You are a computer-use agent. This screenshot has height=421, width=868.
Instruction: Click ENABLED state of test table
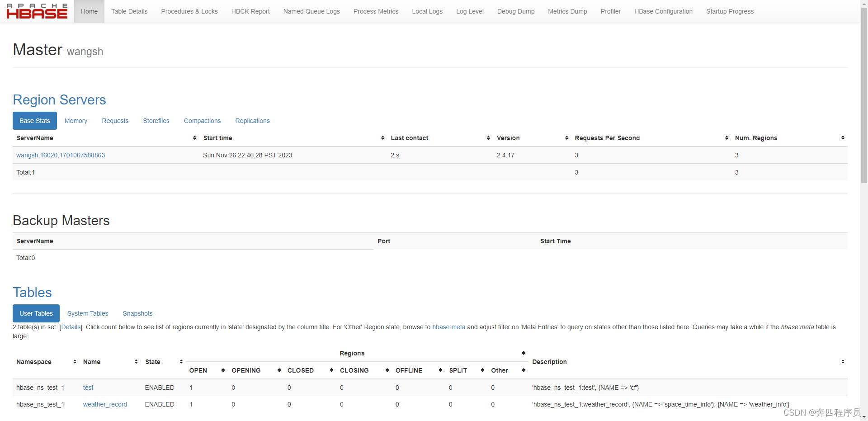[x=160, y=388]
